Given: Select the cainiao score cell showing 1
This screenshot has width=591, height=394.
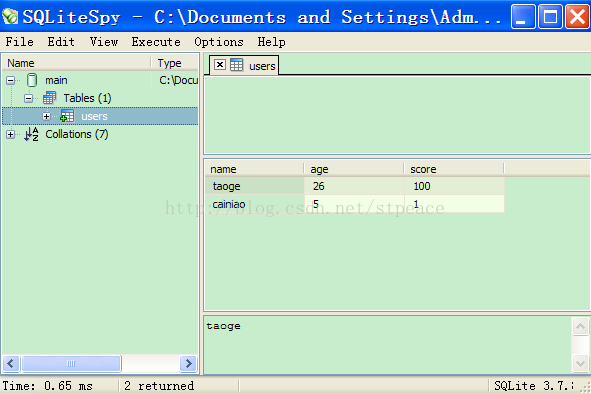Looking at the screenshot, I should click(455, 204).
